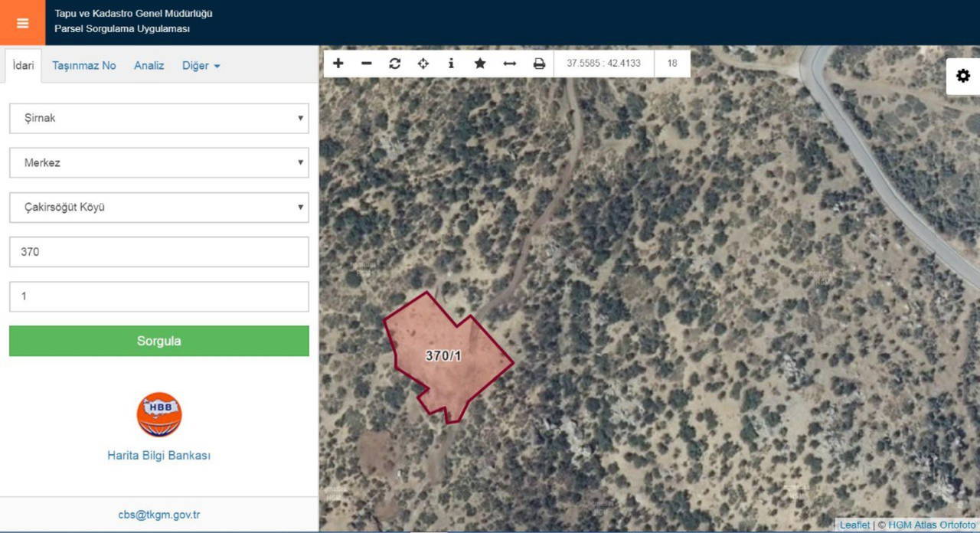Zoom out with the minus icon
This screenshot has height=533, width=980.
click(x=367, y=64)
